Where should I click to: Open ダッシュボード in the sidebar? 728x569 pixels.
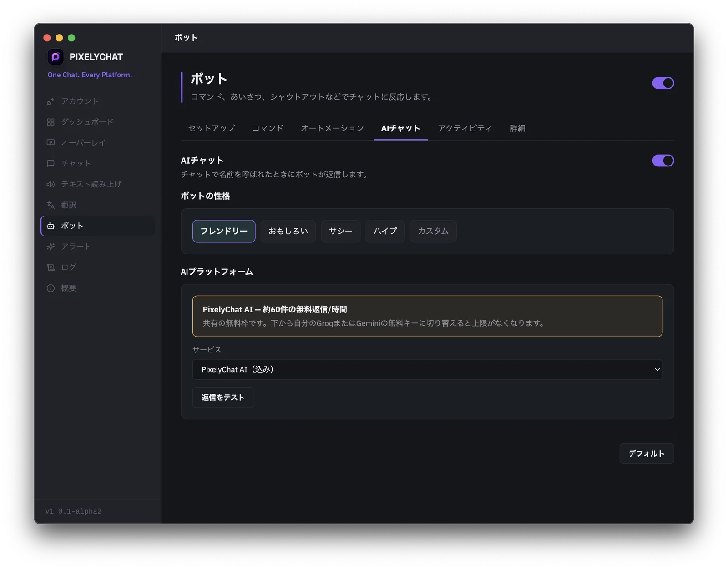[x=98, y=122]
